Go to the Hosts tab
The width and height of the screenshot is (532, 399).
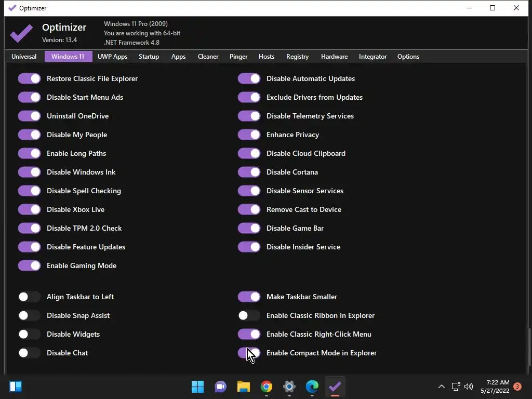pyautogui.click(x=267, y=57)
